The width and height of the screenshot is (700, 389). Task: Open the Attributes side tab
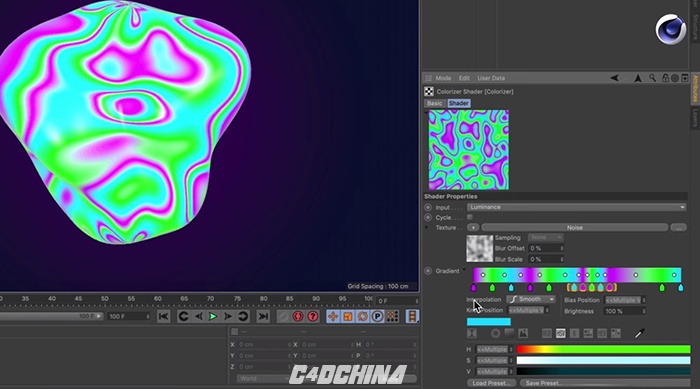(x=695, y=89)
